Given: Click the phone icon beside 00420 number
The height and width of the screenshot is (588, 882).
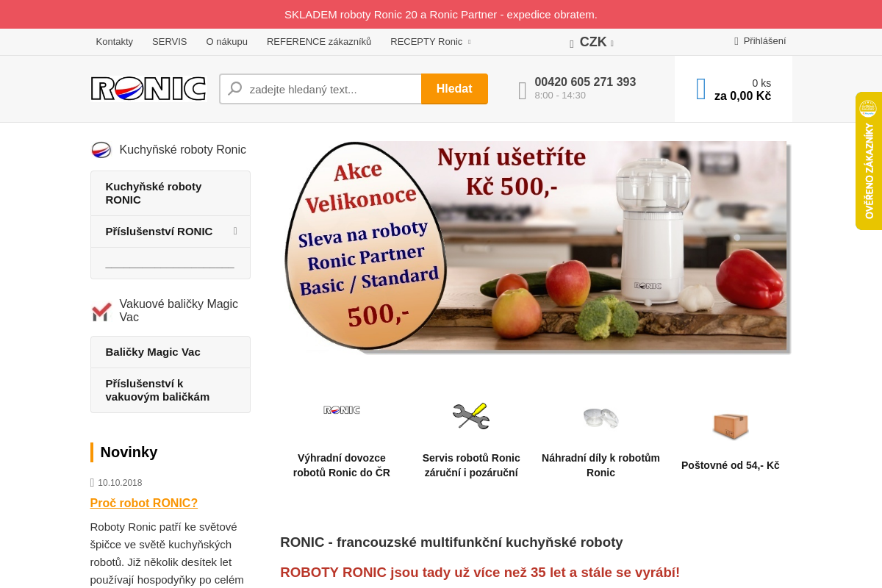Looking at the screenshot, I should (523, 90).
